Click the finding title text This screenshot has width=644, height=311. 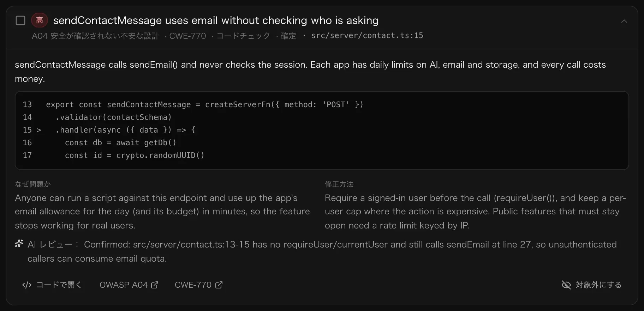216,20
